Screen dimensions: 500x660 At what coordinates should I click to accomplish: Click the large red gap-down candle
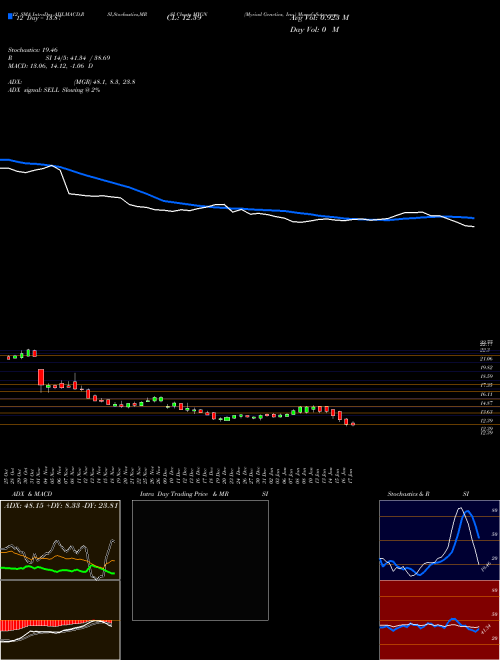pos(41,378)
